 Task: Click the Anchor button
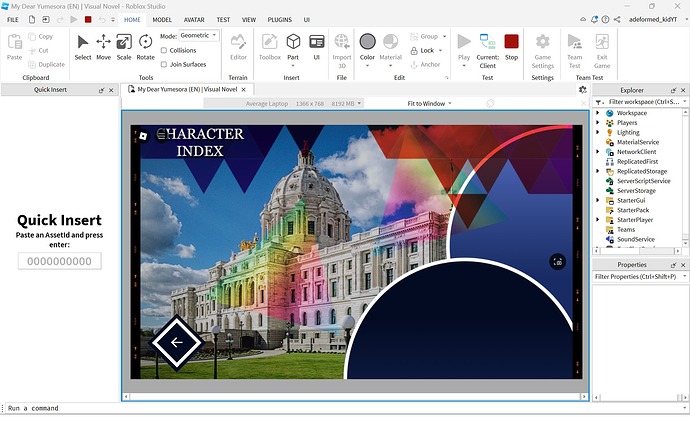click(425, 65)
